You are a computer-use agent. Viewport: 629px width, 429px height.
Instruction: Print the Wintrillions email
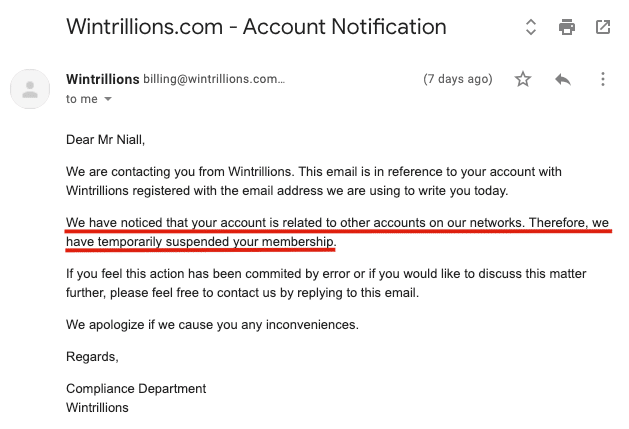click(x=566, y=27)
